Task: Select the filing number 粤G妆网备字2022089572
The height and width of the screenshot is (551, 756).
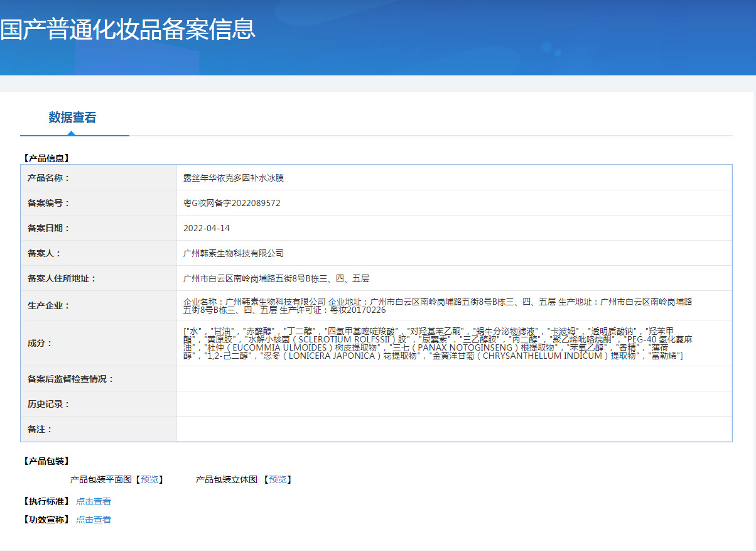Action: 232,203
